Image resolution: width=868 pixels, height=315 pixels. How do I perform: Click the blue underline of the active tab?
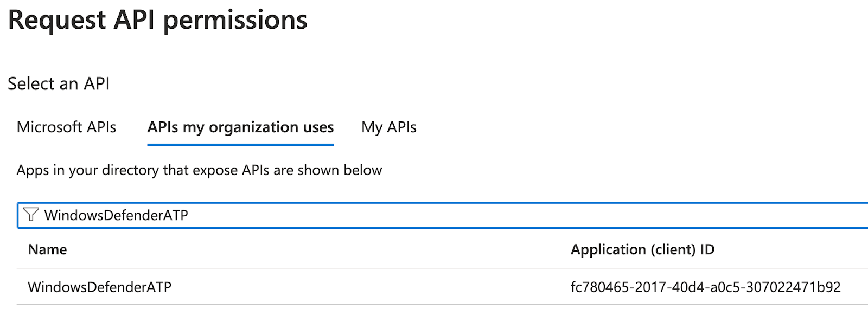[x=240, y=145]
